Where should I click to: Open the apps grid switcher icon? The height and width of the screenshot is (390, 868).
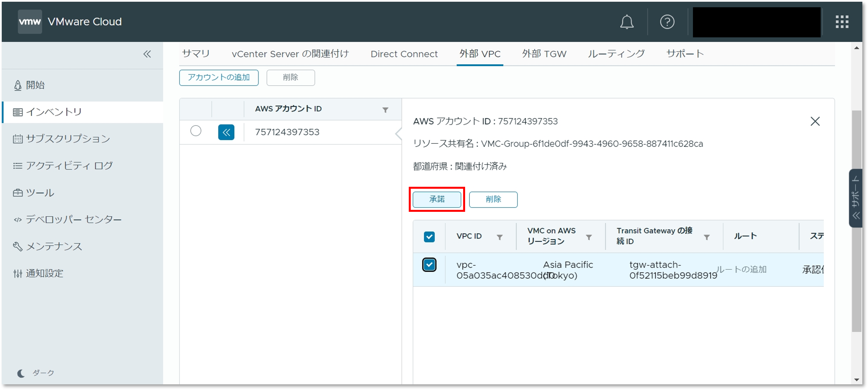click(x=842, y=22)
